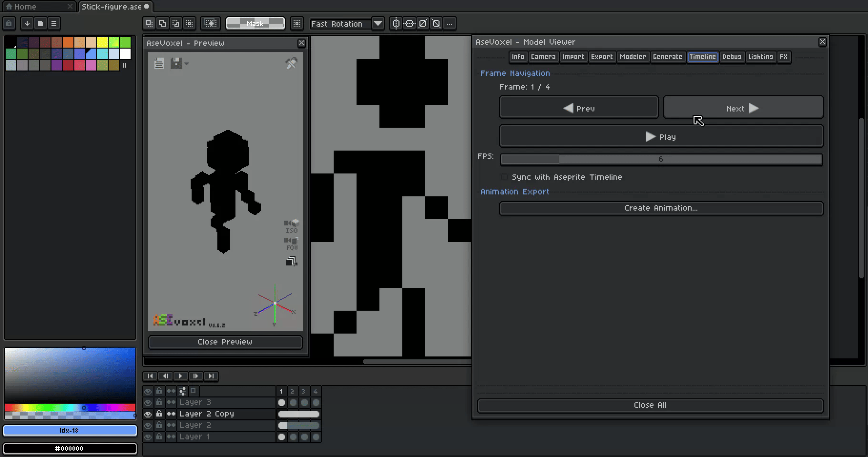Toggle lock on Layer 2

click(159, 425)
